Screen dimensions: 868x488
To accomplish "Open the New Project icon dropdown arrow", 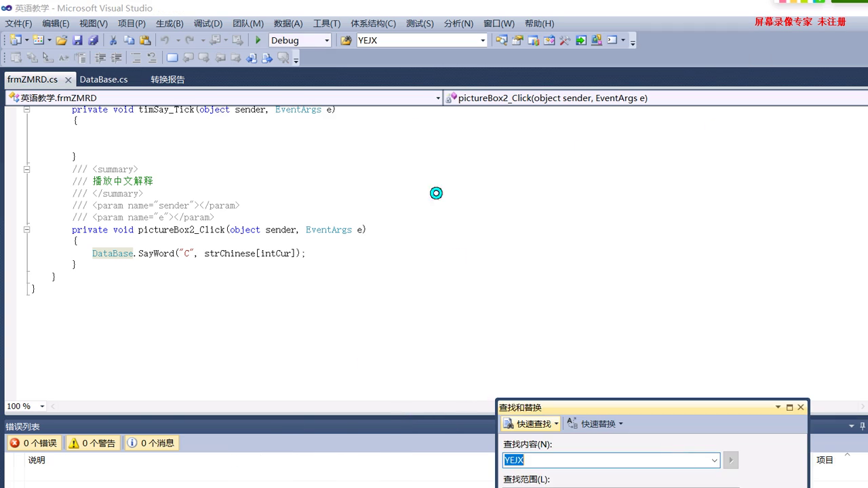I will point(26,40).
